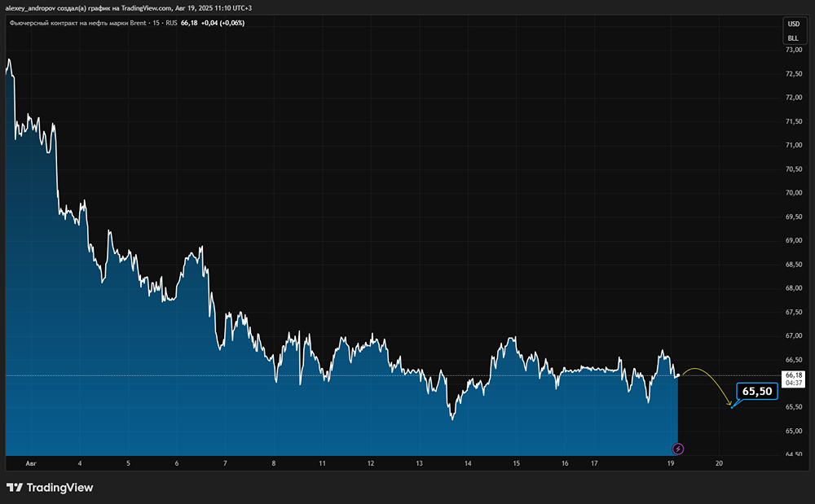Click the 73,00 price axis label

click(793, 50)
